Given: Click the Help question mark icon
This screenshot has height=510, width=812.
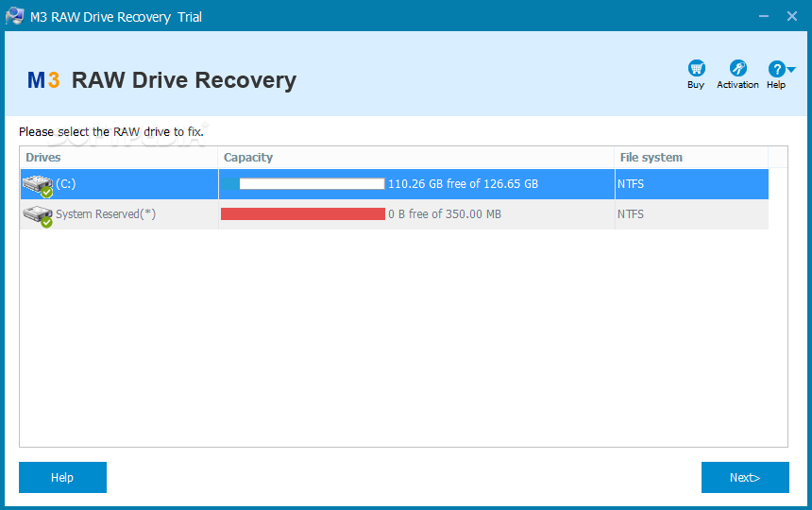Looking at the screenshot, I should pos(776,68).
